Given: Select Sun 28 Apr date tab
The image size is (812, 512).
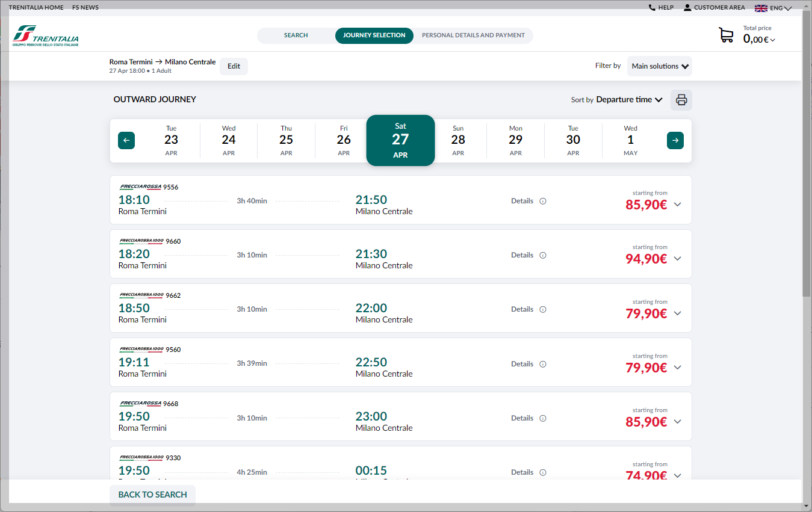Looking at the screenshot, I should tap(458, 140).
